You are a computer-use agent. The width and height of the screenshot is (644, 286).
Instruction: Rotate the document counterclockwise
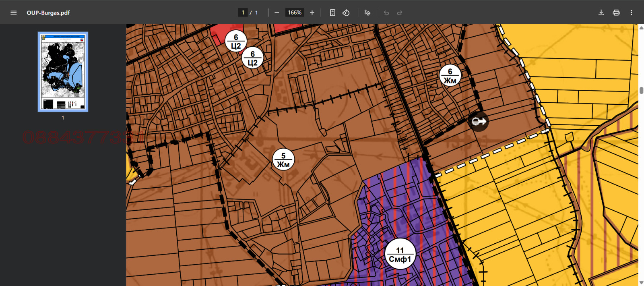(x=346, y=12)
